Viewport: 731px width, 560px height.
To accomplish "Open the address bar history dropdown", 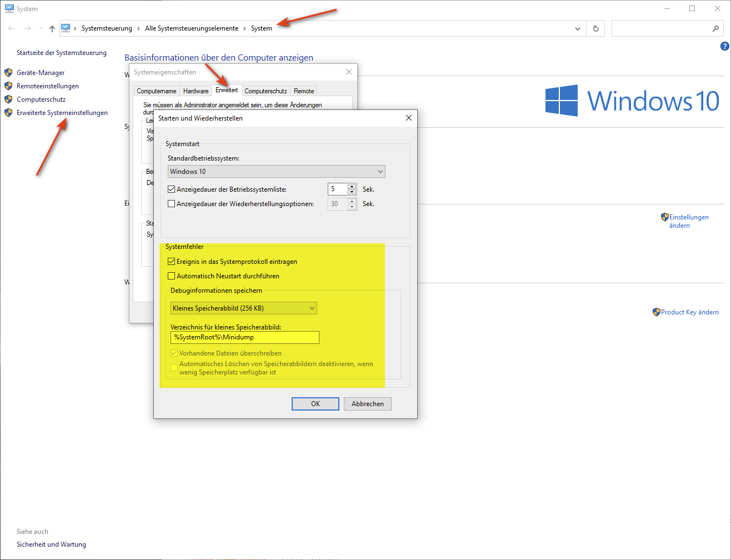I will [x=578, y=28].
